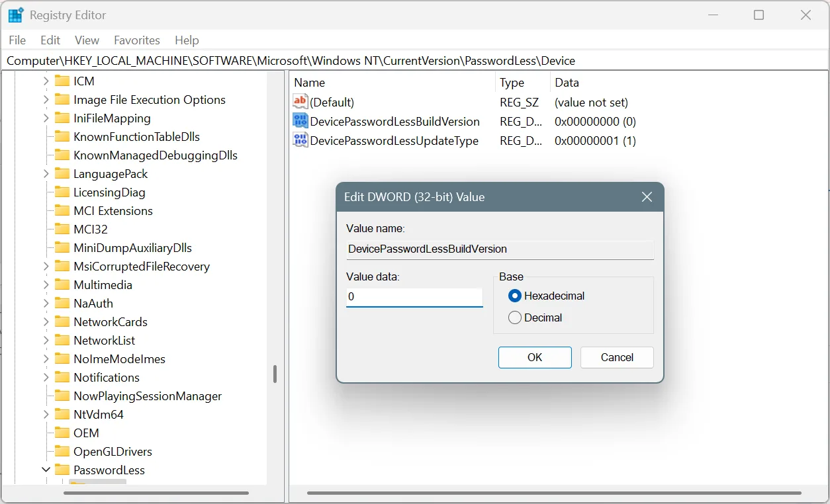Click the registry path address bar
830x504 pixels.
(414, 61)
